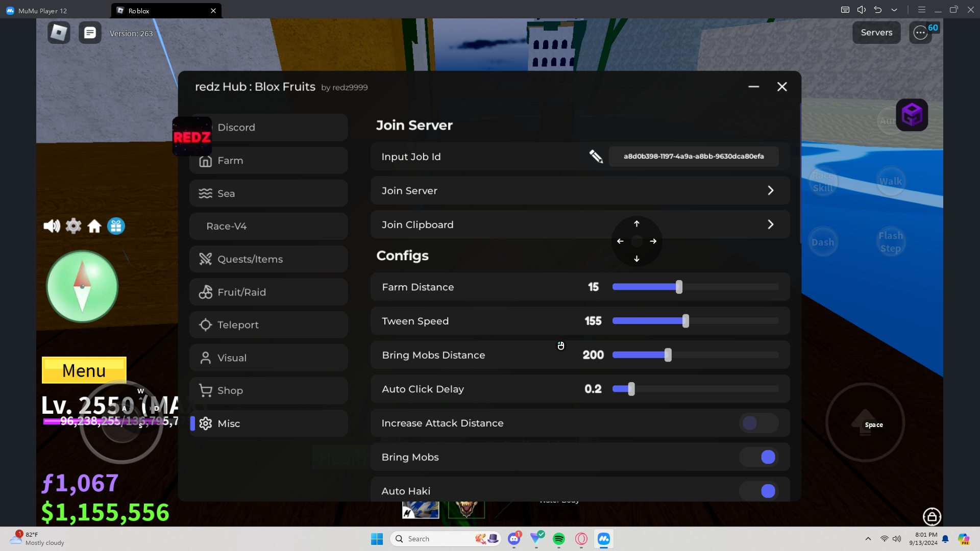Click the REDZ logo thumbnail
Image resolution: width=980 pixels, height=551 pixels.
[x=192, y=136]
